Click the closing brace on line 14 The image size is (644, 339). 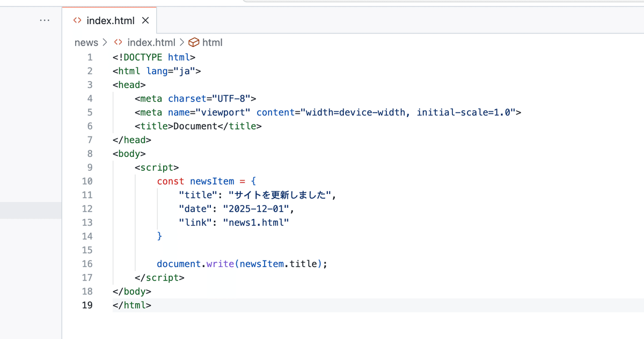pos(159,236)
